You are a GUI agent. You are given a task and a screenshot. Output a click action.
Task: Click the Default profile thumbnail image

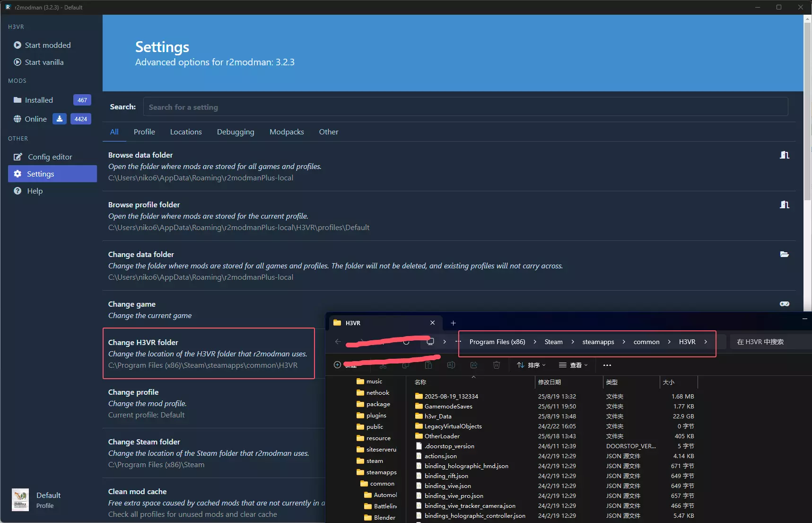tap(20, 500)
